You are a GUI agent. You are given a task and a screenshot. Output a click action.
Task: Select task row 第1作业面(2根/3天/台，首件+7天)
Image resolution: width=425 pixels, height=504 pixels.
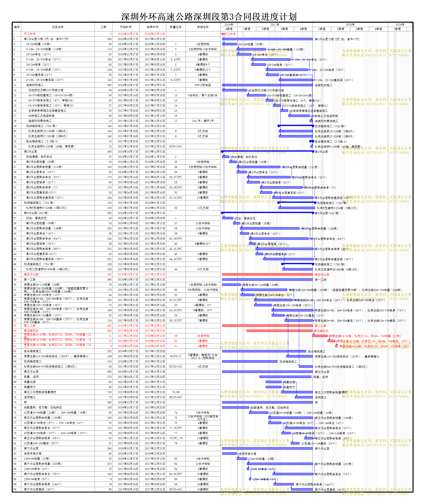pyautogui.click(x=116, y=39)
